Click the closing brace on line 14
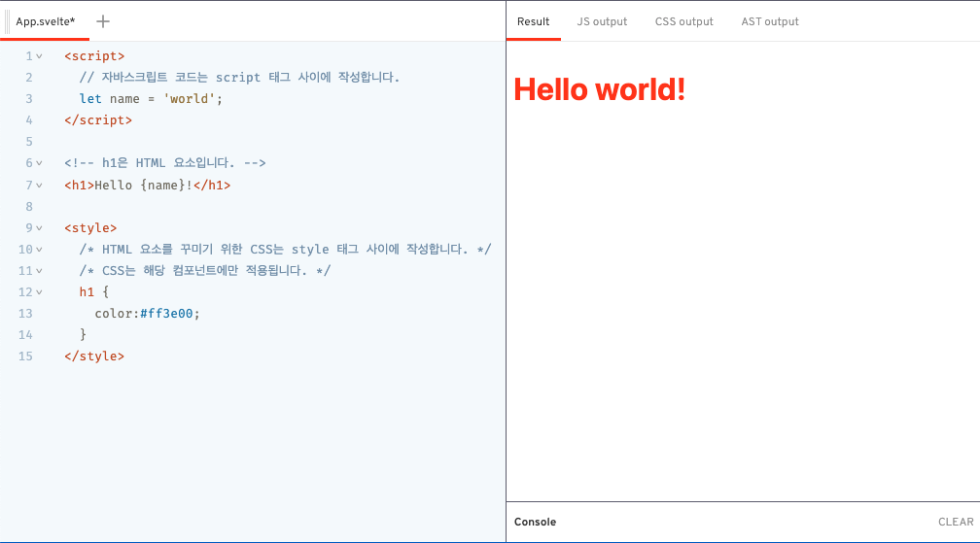This screenshot has width=980, height=543. point(84,335)
